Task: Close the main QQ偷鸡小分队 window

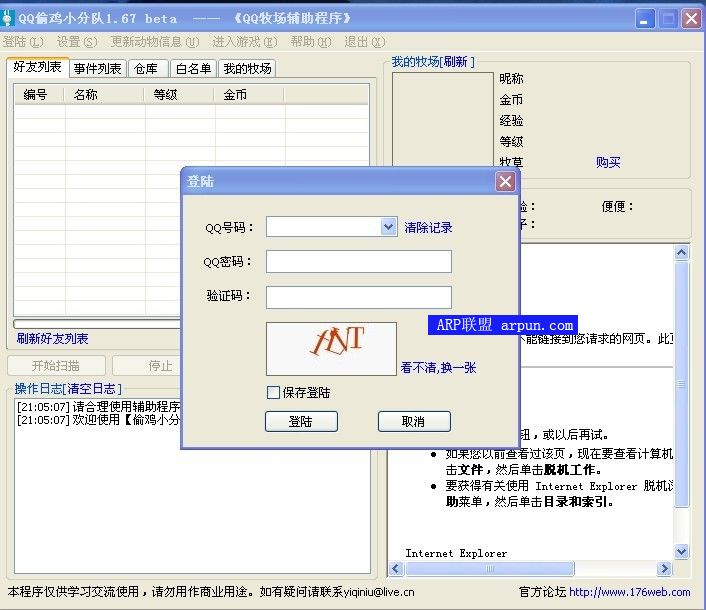Action: tap(691, 19)
